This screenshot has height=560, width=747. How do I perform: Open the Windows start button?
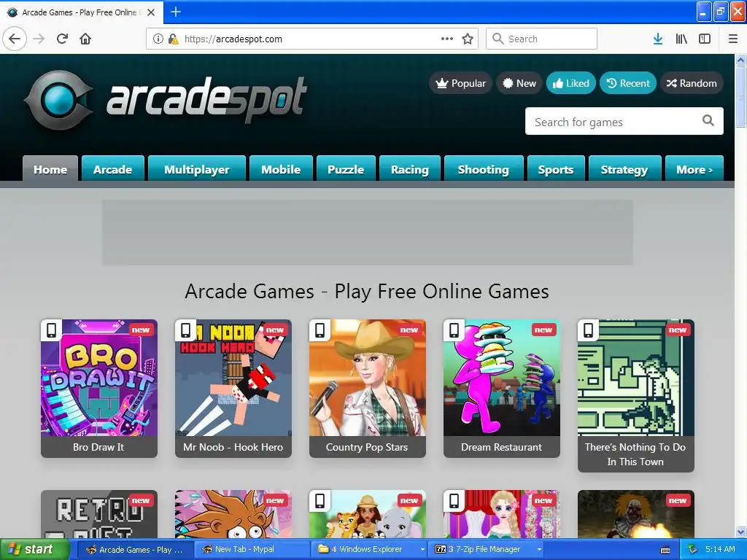[34, 550]
